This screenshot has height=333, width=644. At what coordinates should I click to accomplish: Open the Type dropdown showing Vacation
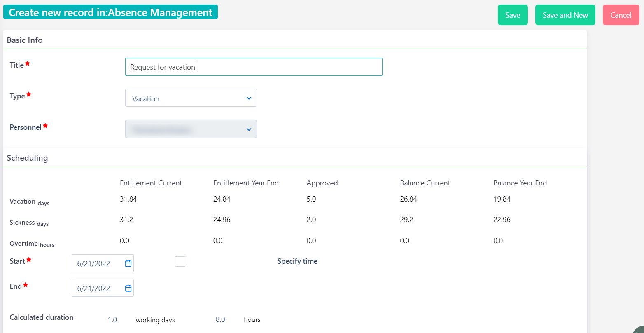click(x=191, y=98)
